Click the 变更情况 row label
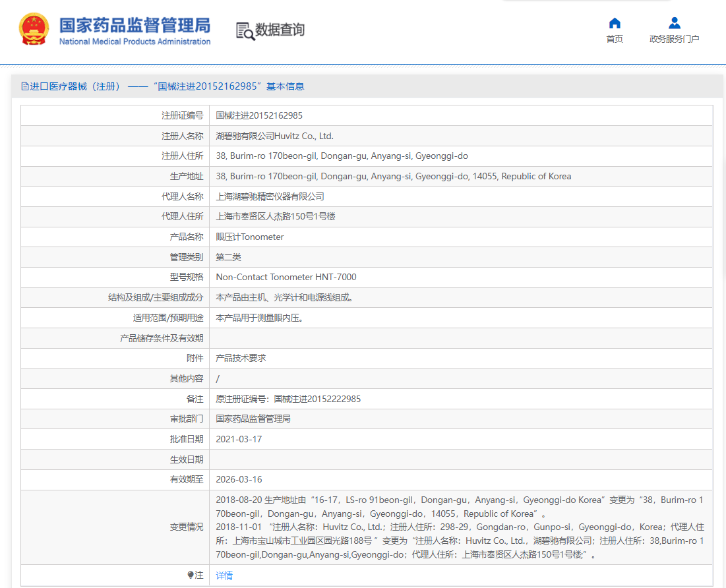Screen dimensions: 726x588 (x=187, y=527)
